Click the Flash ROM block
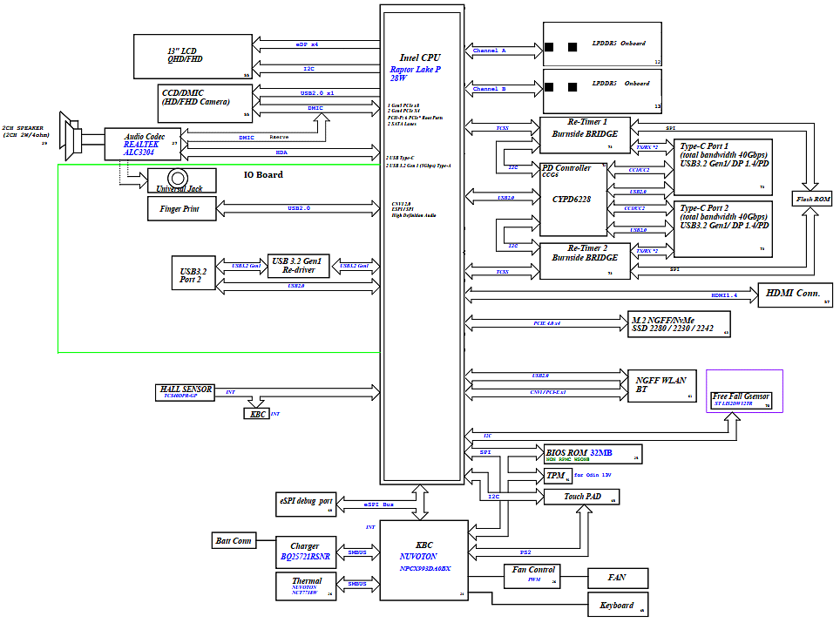The image size is (840, 623). 812,198
